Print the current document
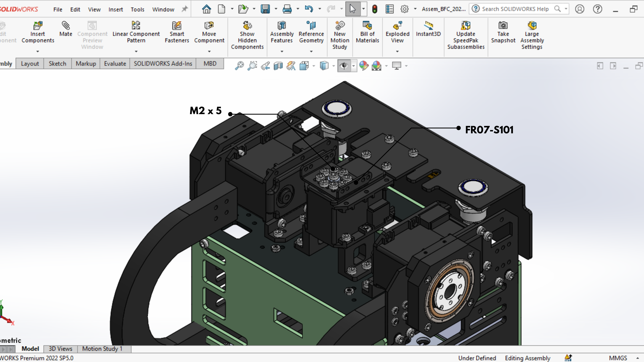 pos(287,9)
